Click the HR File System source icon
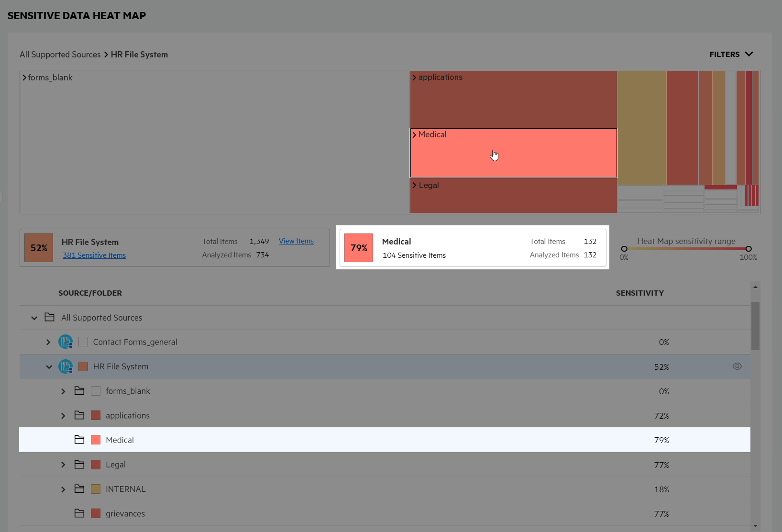 pyautogui.click(x=66, y=367)
